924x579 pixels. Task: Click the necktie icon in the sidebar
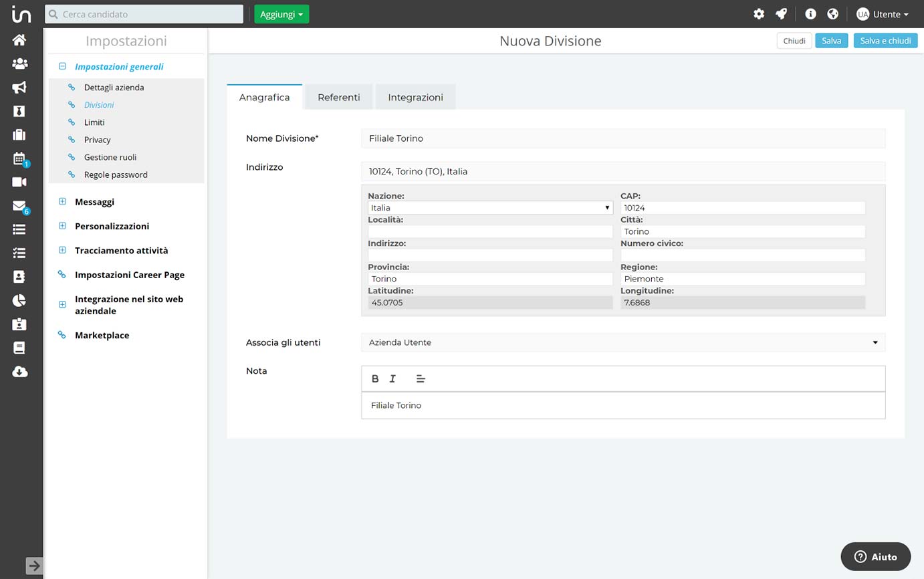tap(19, 111)
